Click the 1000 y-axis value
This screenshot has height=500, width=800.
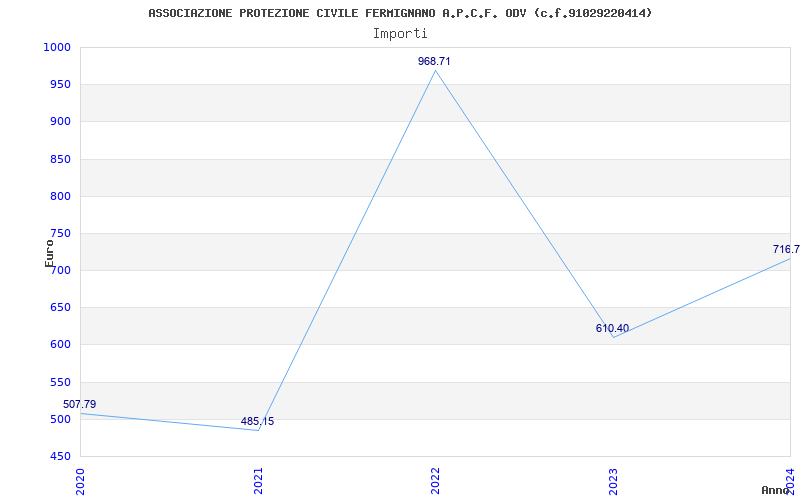[57, 47]
